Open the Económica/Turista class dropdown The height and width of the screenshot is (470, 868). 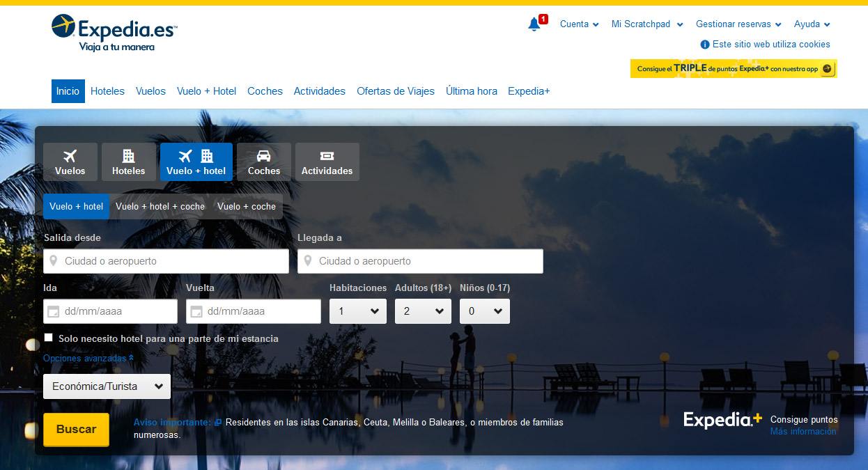click(107, 386)
